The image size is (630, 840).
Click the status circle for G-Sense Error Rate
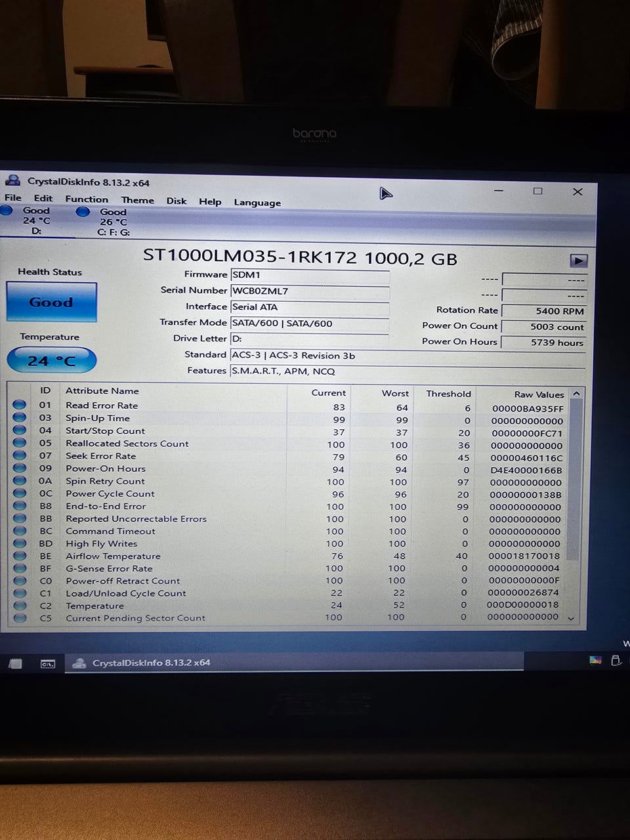point(20,568)
